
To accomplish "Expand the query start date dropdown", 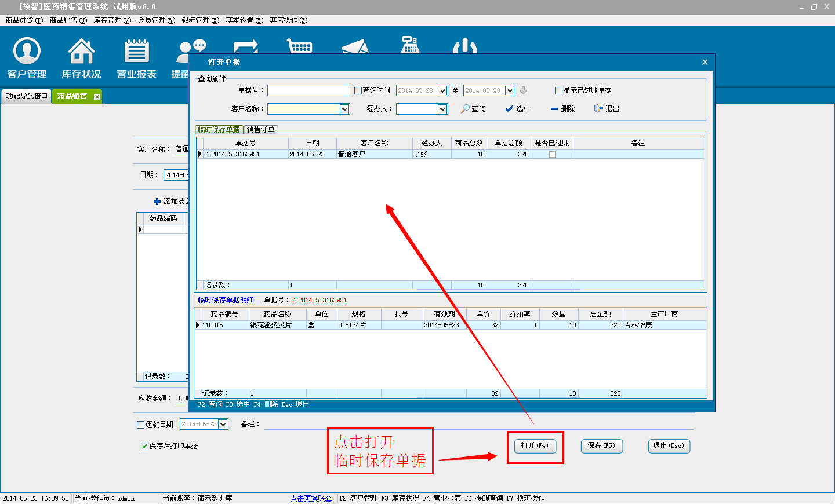I will [442, 90].
